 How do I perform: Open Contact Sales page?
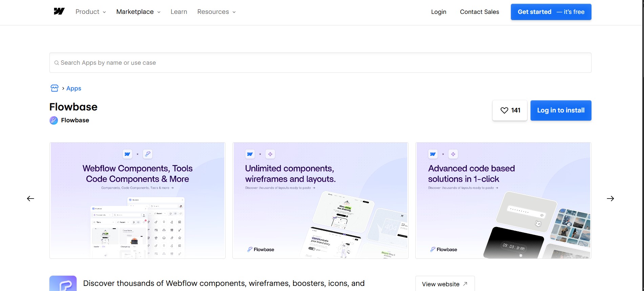tap(479, 12)
